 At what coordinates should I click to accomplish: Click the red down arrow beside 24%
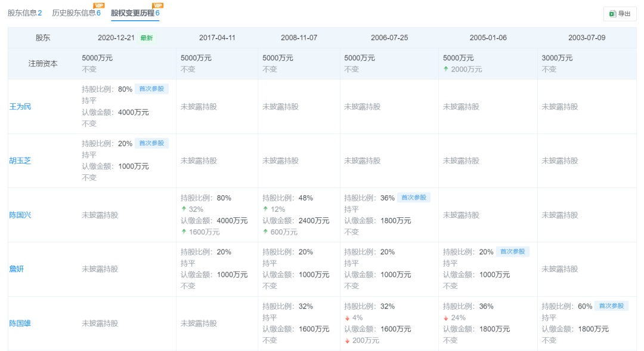coord(445,318)
